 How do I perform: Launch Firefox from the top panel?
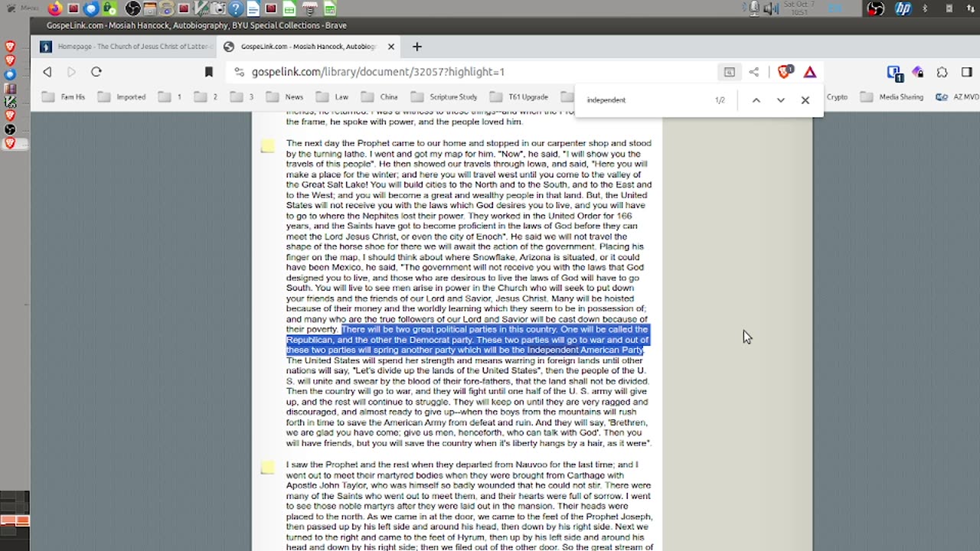54,9
